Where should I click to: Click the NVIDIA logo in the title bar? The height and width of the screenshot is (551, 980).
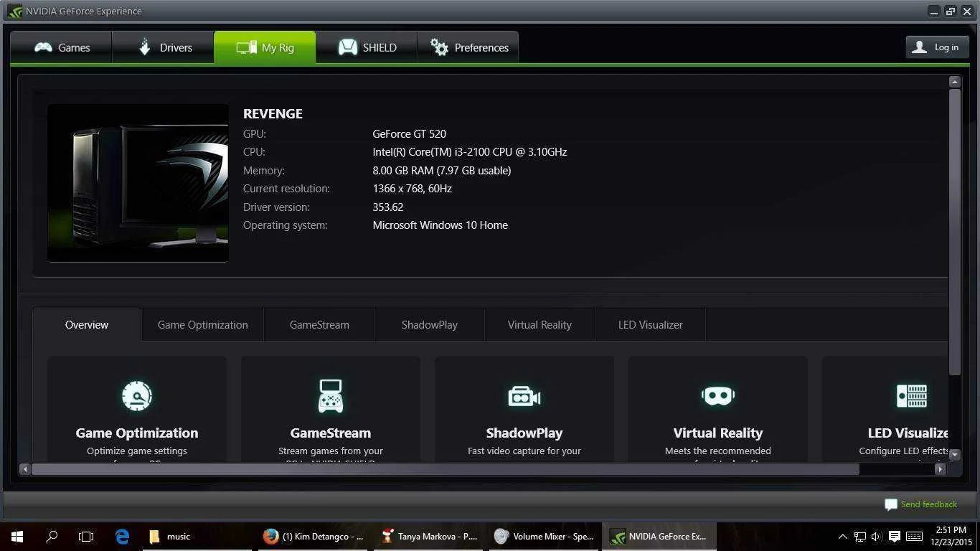click(x=14, y=11)
